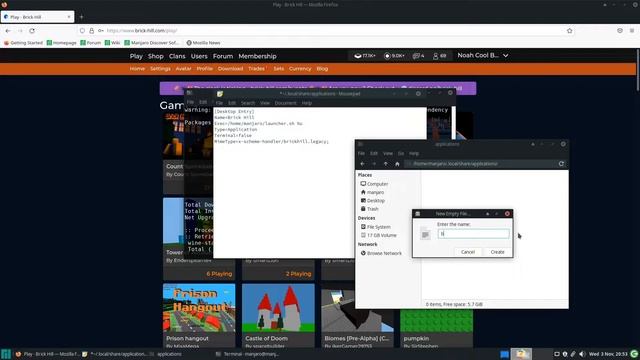Open the Mozilla News bookmark
640x360 pixels.
tap(203, 42)
